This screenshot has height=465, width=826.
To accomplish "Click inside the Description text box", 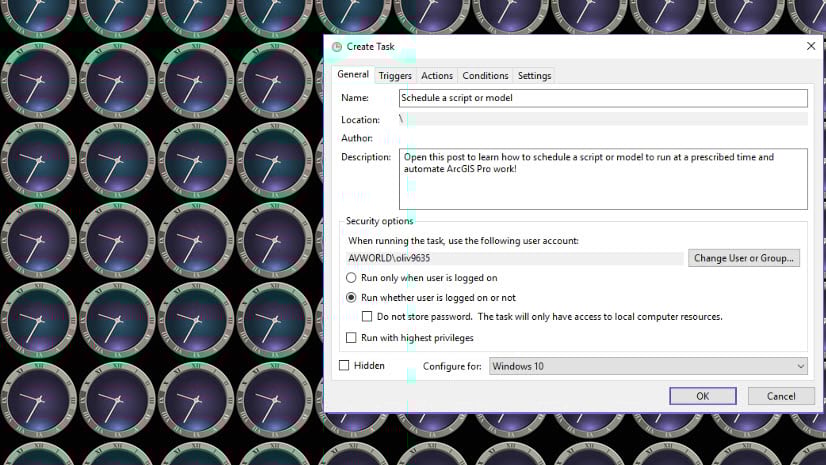I will pyautogui.click(x=603, y=179).
